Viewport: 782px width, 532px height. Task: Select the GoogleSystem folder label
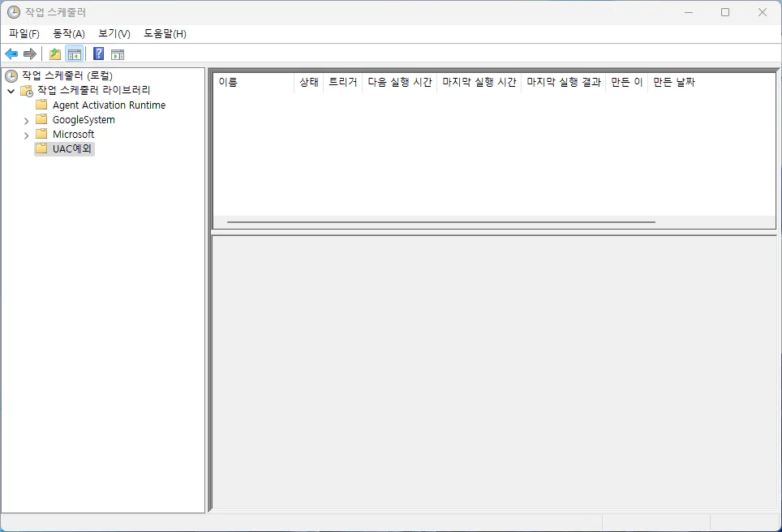point(84,120)
